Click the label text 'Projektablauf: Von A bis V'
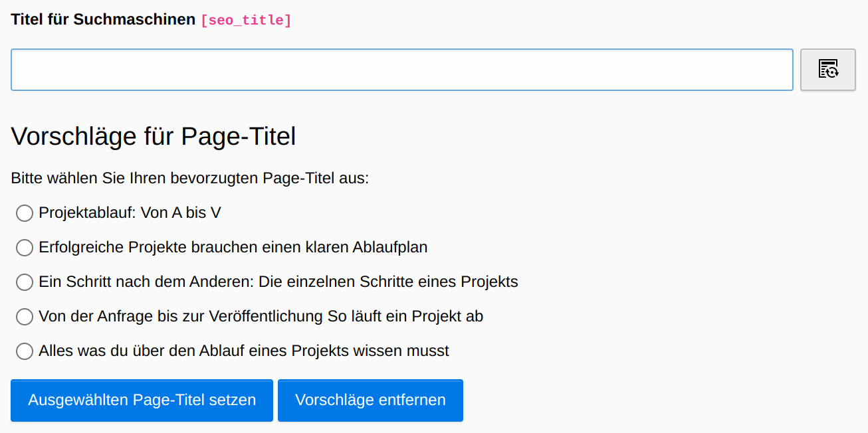The width and height of the screenshot is (868, 433). pyautogui.click(x=130, y=213)
